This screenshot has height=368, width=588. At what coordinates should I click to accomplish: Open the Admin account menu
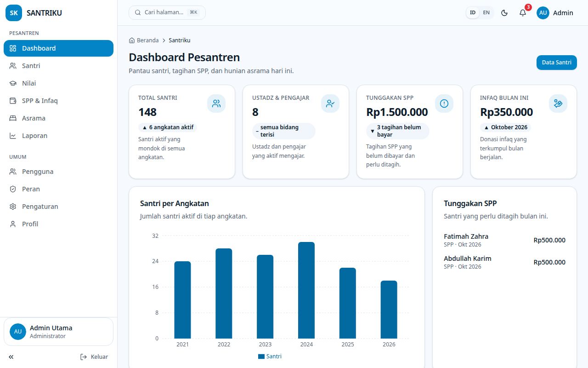(x=555, y=13)
